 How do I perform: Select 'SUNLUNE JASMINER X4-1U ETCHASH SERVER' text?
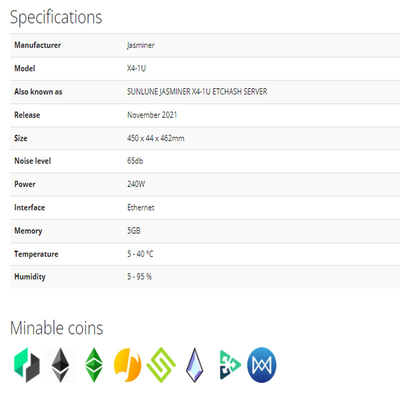[197, 92]
